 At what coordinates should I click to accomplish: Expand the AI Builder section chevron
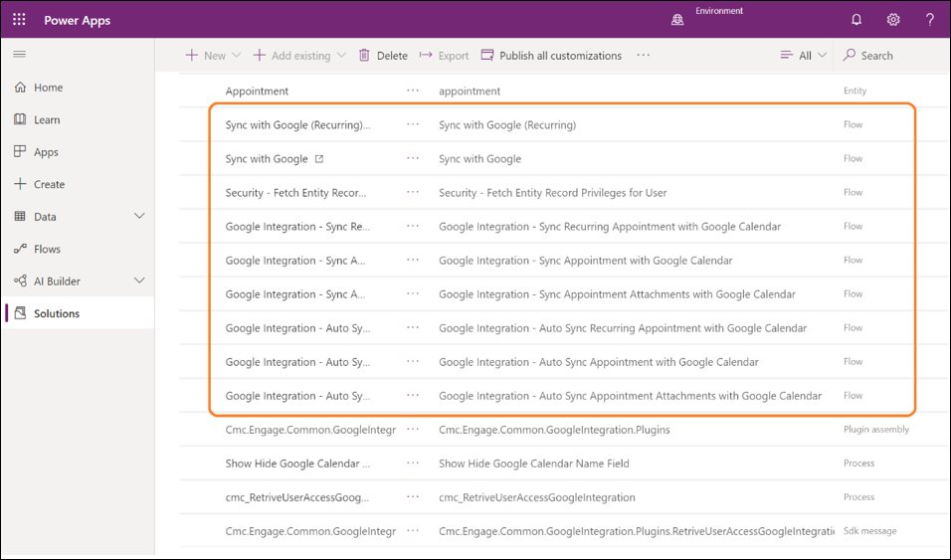139,281
